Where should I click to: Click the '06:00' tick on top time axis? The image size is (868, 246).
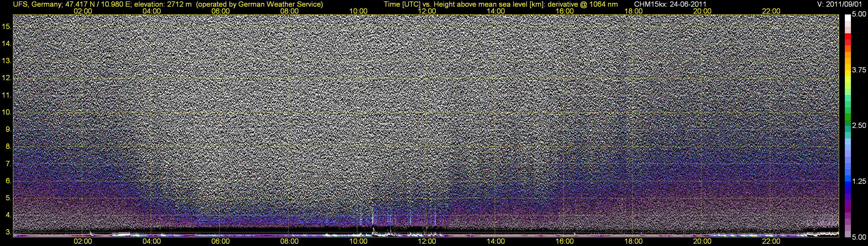point(221,11)
